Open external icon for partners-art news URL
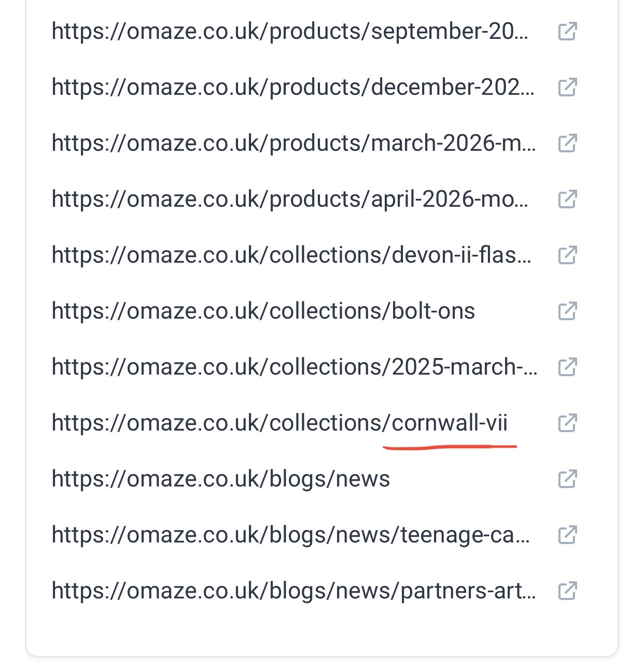Screen dimensions: 644x672 click(567, 591)
